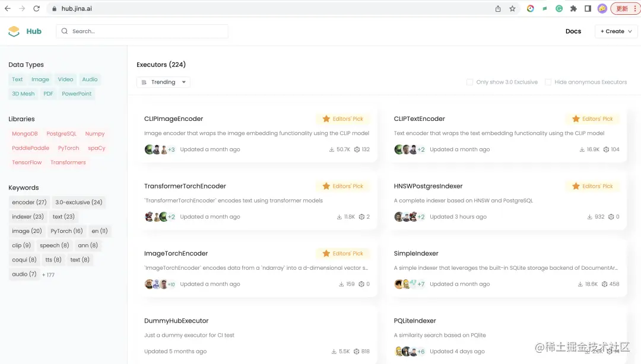This screenshot has height=364, width=641.
Task: Open the Docs page
Action: (573, 31)
